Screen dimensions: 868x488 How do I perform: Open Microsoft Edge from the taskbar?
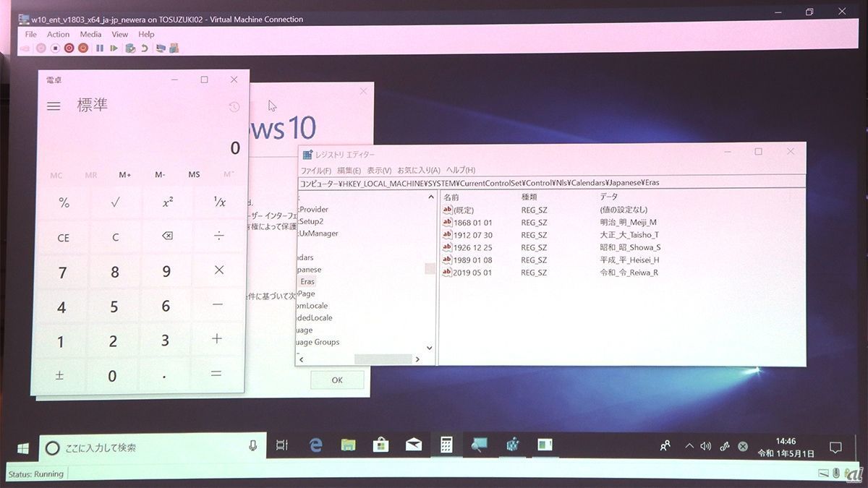tap(315, 446)
